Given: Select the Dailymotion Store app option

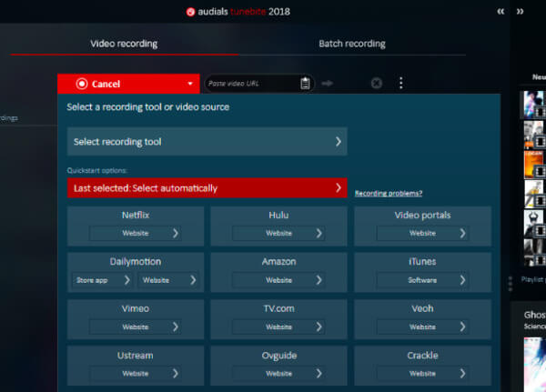Looking at the screenshot, I should [x=102, y=280].
